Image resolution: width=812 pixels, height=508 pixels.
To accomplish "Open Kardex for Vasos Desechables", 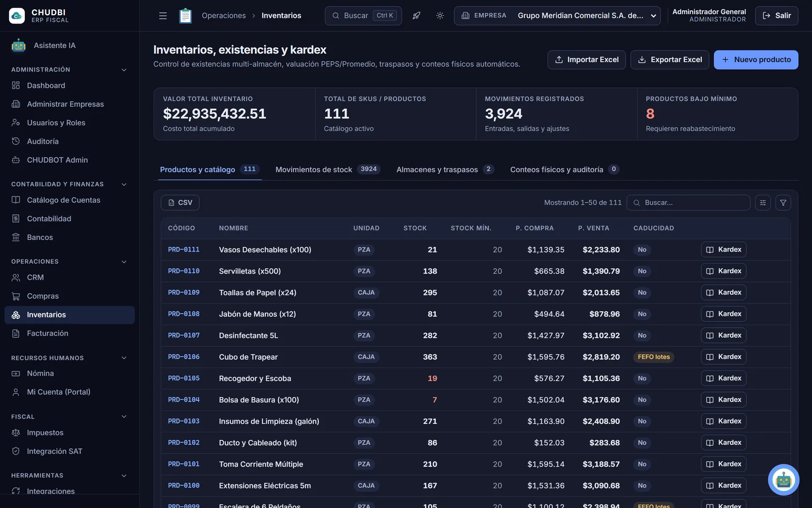I will 723,249.
